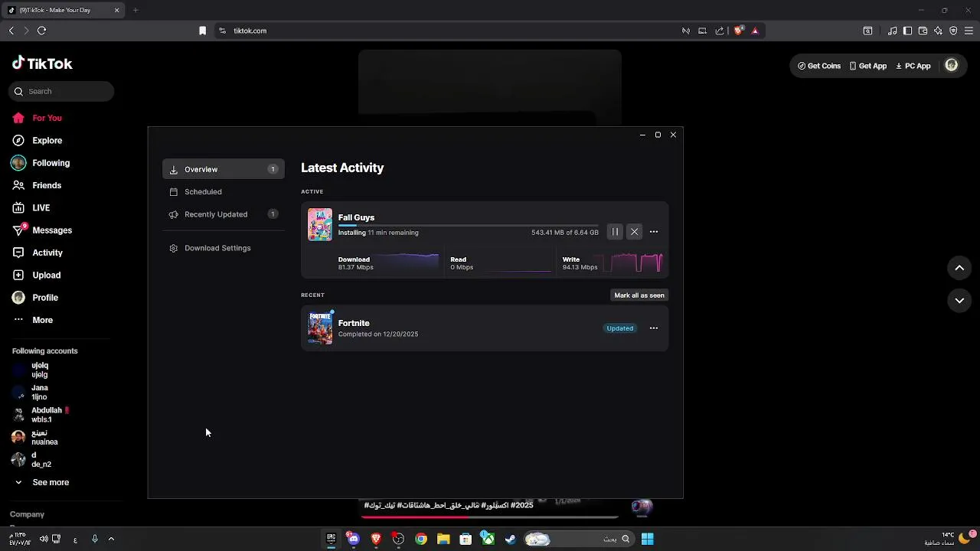The width and height of the screenshot is (980, 551).
Task: Select the Overview tab
Action: click(224, 169)
